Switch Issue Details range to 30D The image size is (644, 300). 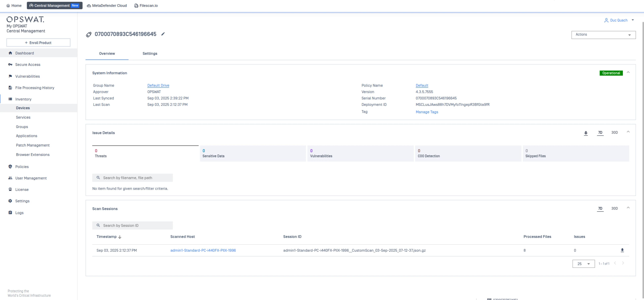(615, 133)
